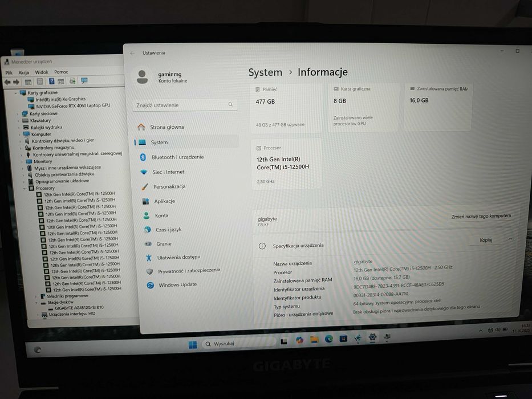Click the product ID 00331-20314-02088-AA710

tap(381, 294)
